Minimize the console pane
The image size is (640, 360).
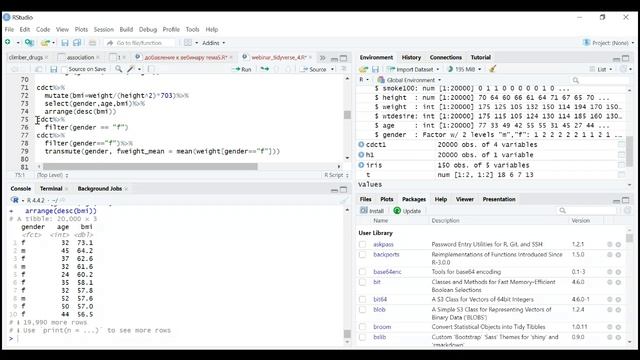334,189
